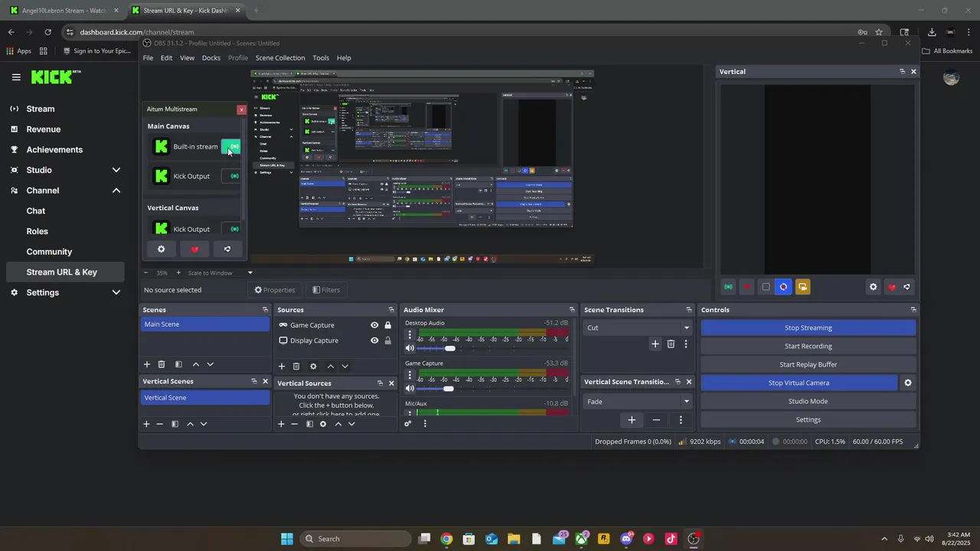Expand the Settings section in the Kick sidebar
This screenshot has width=980, height=551.
coord(116,292)
